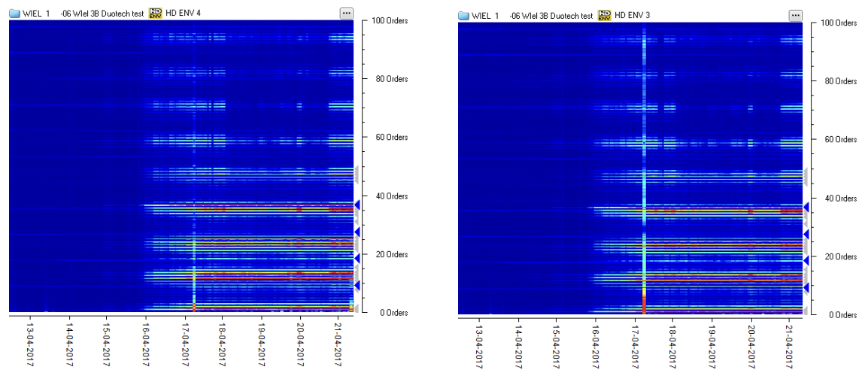Viewport: 868px width, 373px height.
Task: Click the 'HD ENV 4' title text
Action: (x=184, y=14)
